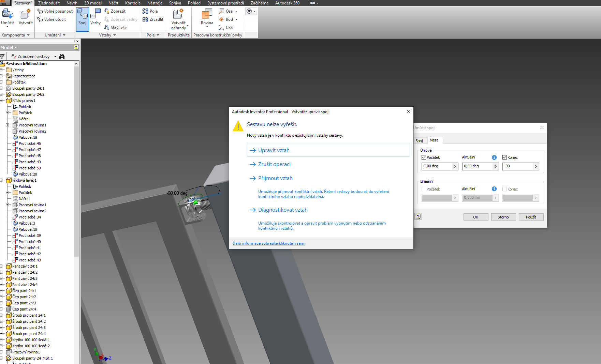Screen dimensions: 601x364
Task: Open the Vytvořit náhrady tool
Action: 178,19
